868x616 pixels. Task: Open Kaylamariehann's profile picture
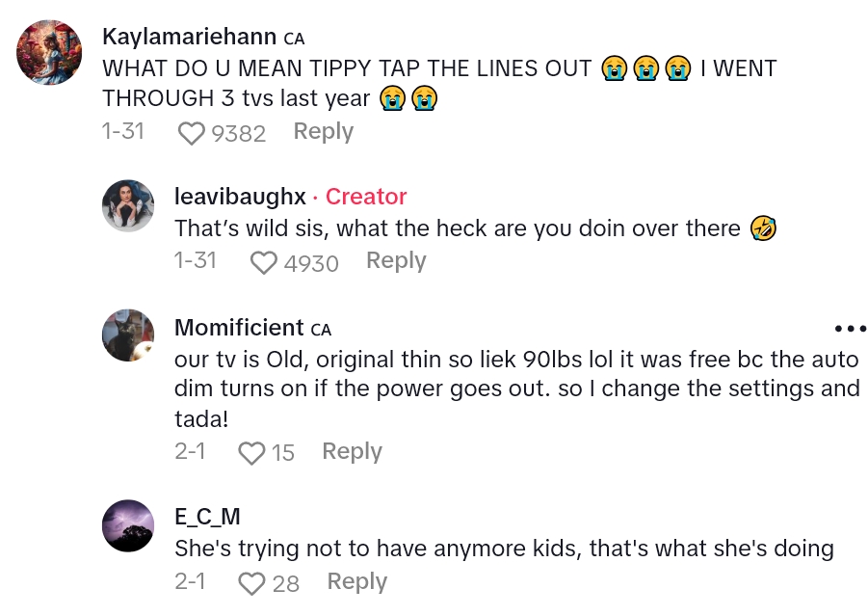click(50, 52)
